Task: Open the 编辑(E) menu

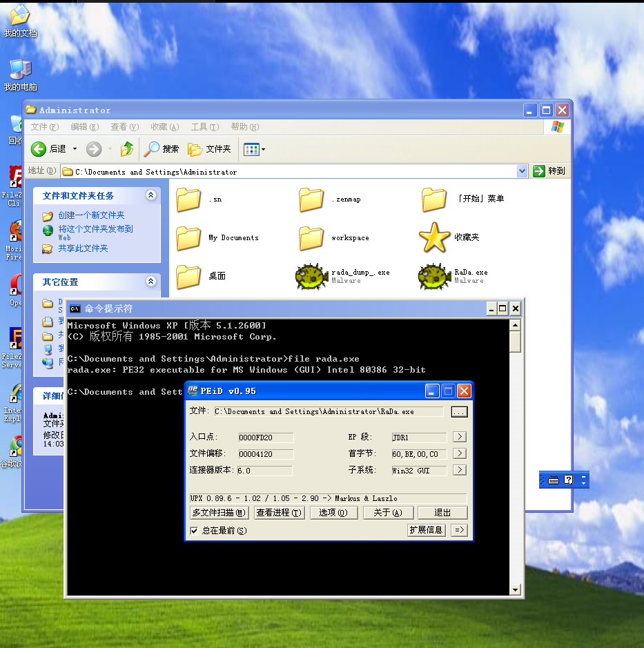Action: tap(85, 127)
